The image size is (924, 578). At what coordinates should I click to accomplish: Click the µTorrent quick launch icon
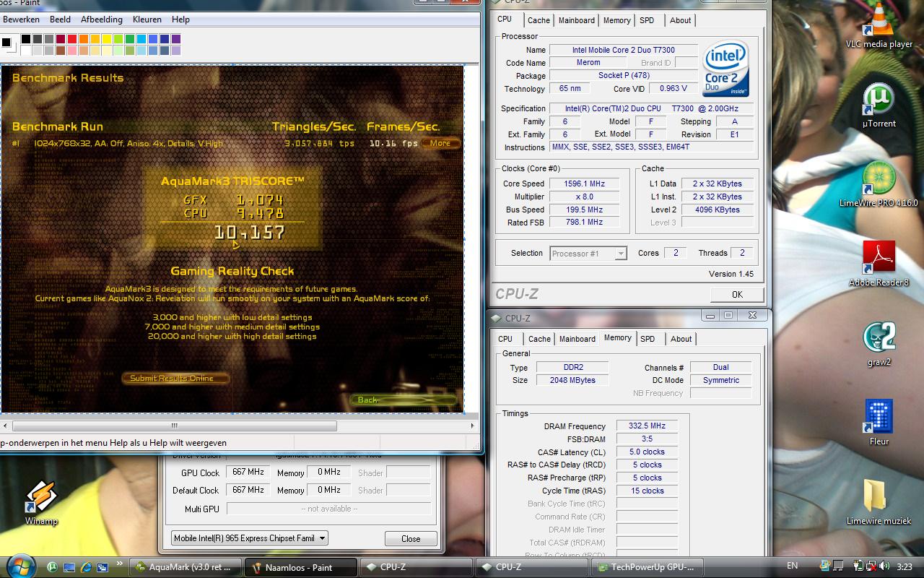[53, 567]
